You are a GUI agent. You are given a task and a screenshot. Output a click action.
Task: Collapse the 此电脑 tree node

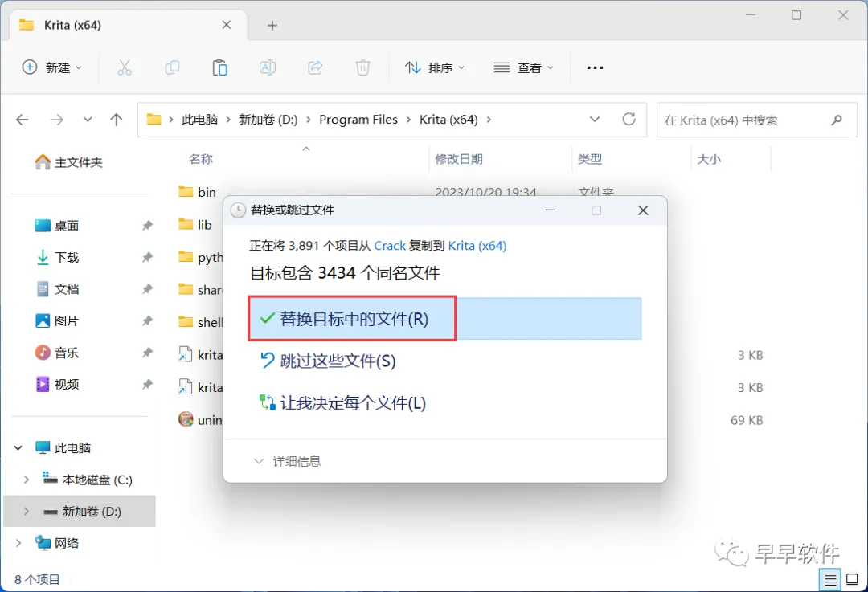pos(18,447)
